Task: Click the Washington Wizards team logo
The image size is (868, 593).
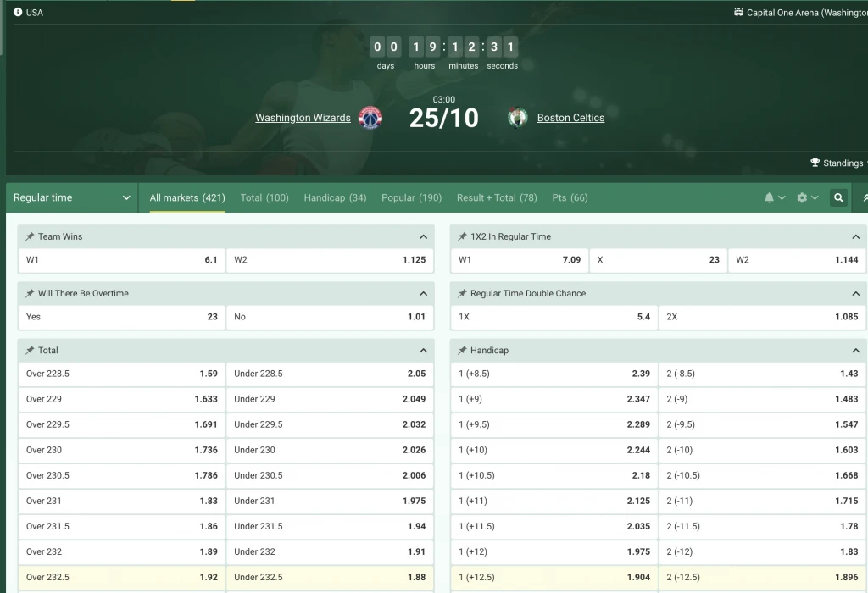Action: click(x=370, y=118)
